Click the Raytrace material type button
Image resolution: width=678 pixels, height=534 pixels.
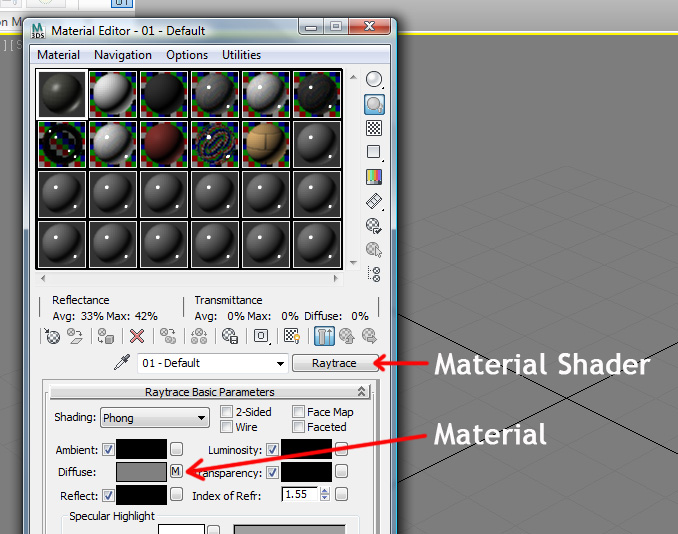click(x=334, y=363)
